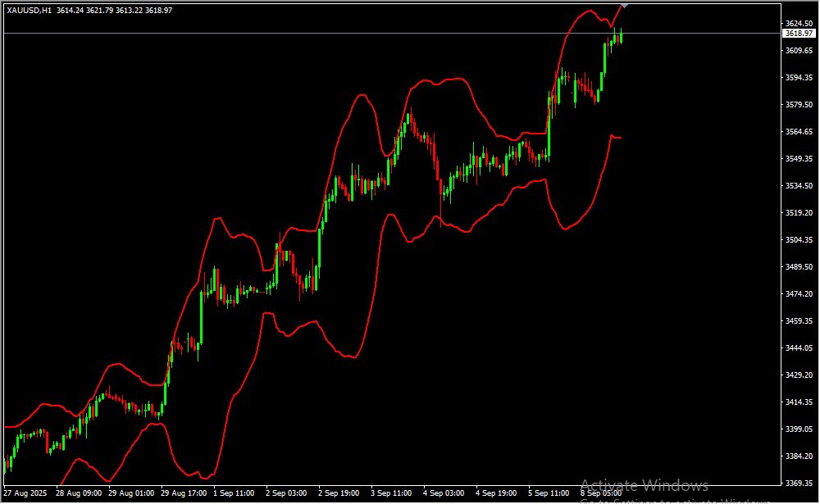This screenshot has width=820, height=504.
Task: Select the right end of lower red band
Action: 620,138
